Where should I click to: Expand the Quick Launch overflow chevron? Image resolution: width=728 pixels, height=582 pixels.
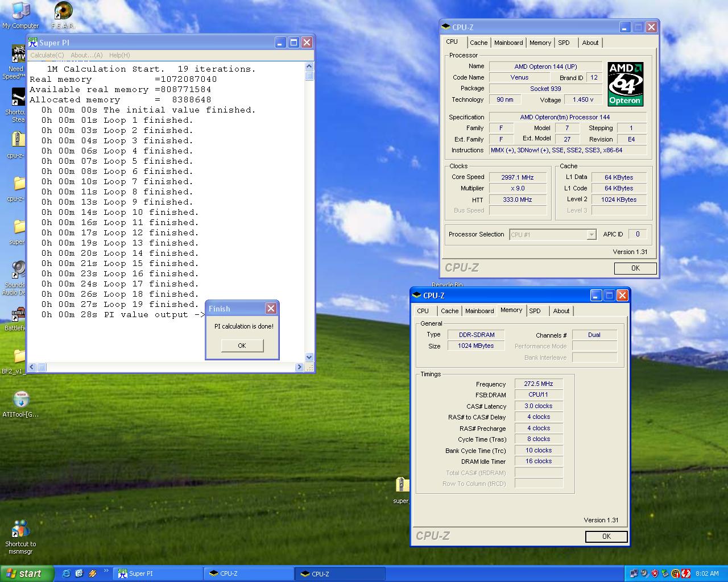pyautogui.click(x=106, y=571)
